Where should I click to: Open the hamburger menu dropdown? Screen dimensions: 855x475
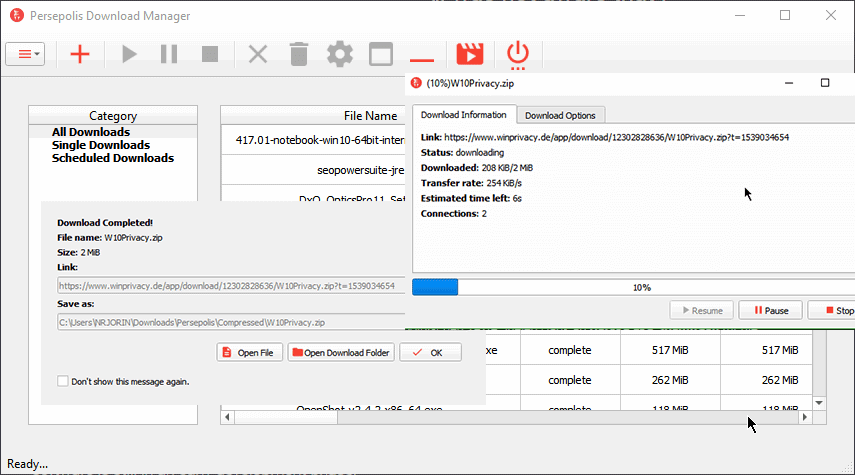pos(25,54)
